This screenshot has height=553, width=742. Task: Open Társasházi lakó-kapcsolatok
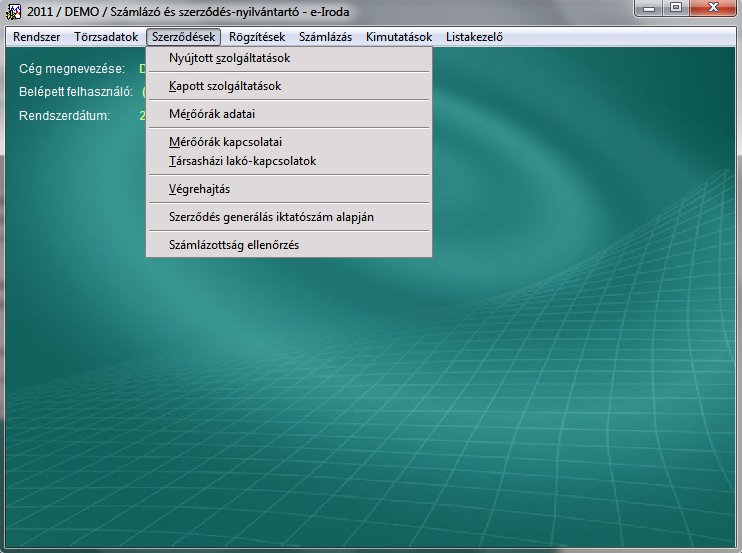pyautogui.click(x=243, y=160)
